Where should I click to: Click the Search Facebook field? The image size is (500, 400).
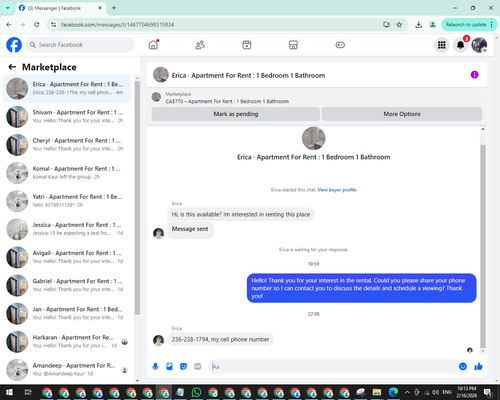pyautogui.click(x=80, y=45)
